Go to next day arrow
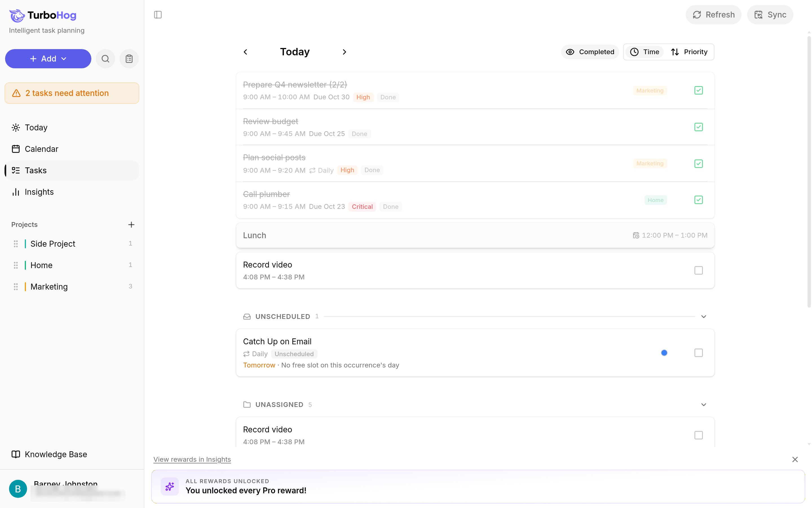This screenshot has width=812, height=508. coord(344,52)
